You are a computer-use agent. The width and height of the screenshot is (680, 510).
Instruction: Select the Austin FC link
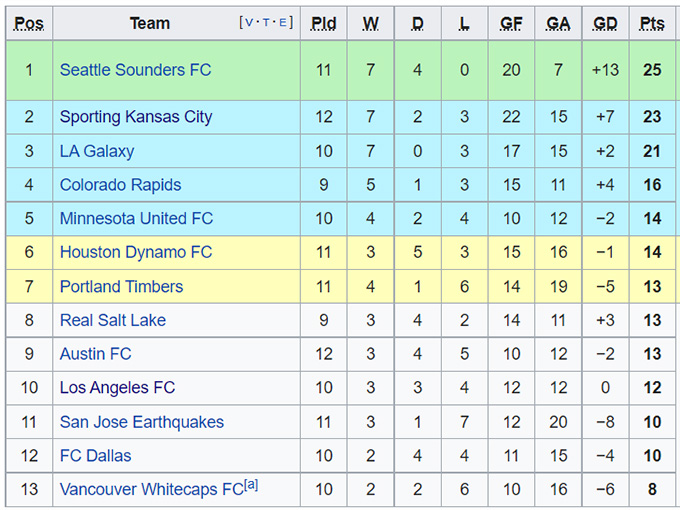(95, 354)
